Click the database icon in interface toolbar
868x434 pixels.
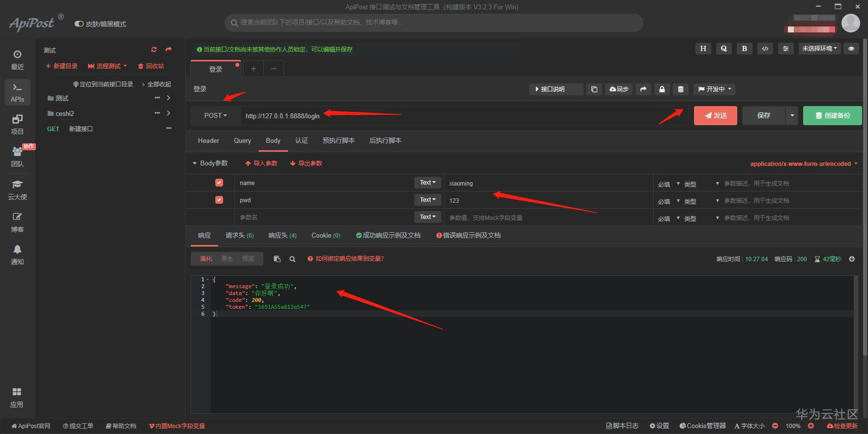(681, 89)
